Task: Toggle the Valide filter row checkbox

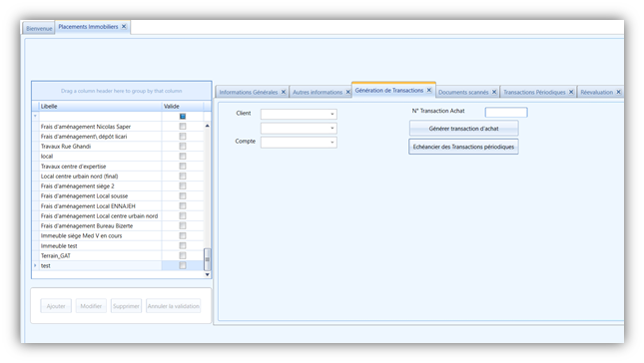Action: coord(183,117)
